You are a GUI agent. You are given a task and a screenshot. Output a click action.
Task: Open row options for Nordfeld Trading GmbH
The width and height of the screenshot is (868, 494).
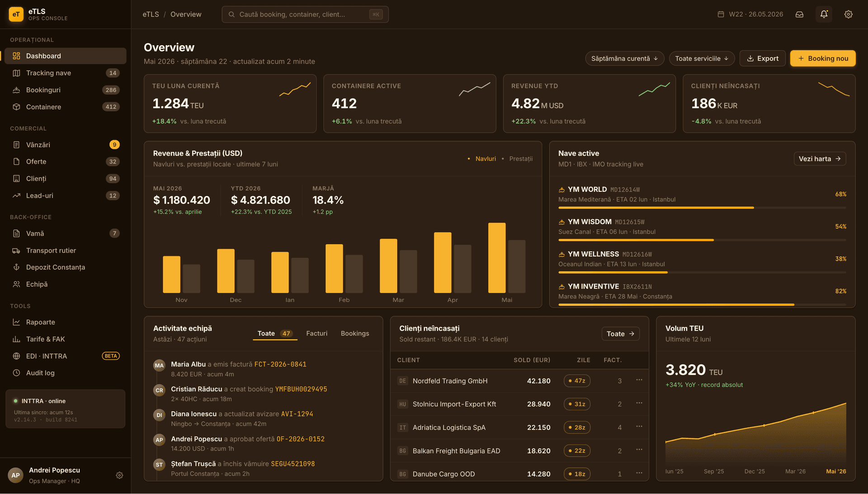pyautogui.click(x=639, y=380)
